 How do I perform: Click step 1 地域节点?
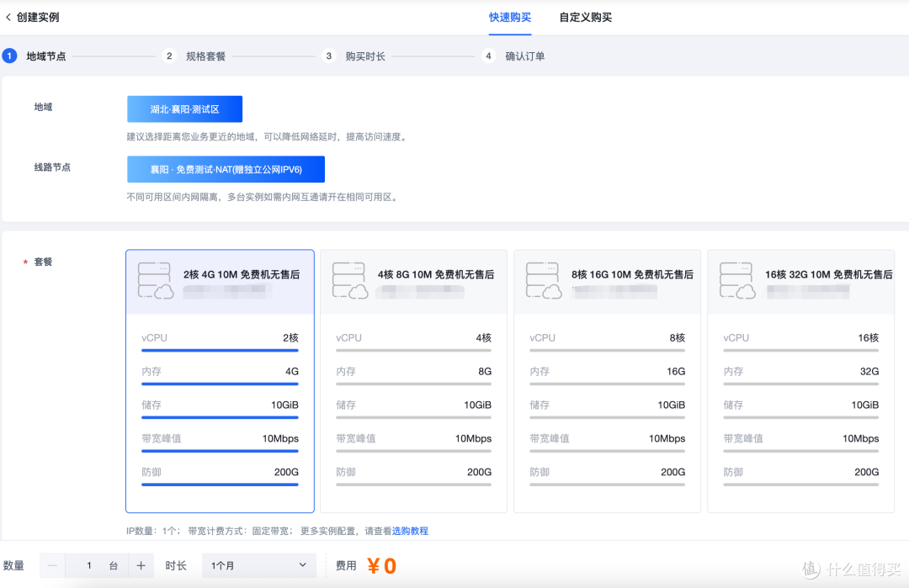pos(35,56)
